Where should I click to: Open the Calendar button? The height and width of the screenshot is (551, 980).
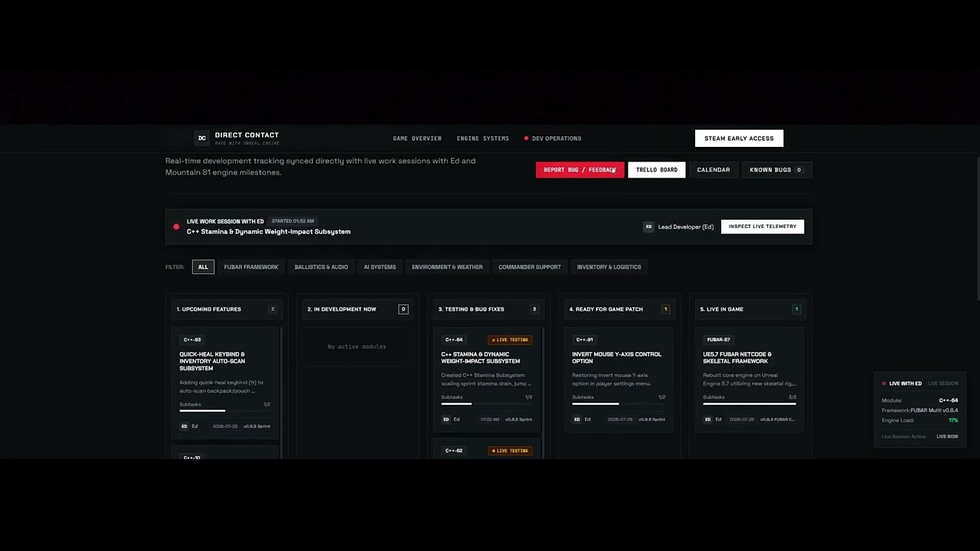pos(714,170)
